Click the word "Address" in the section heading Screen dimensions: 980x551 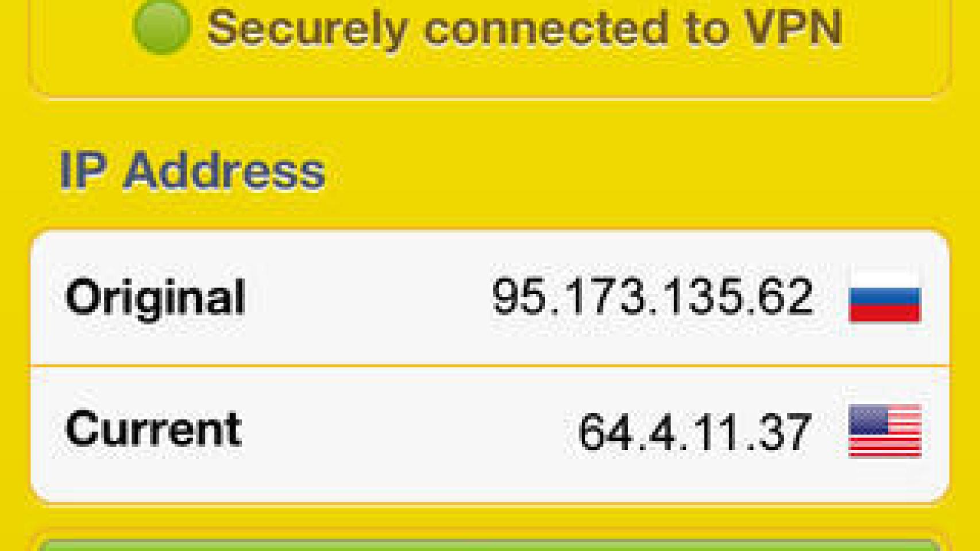[x=224, y=171]
